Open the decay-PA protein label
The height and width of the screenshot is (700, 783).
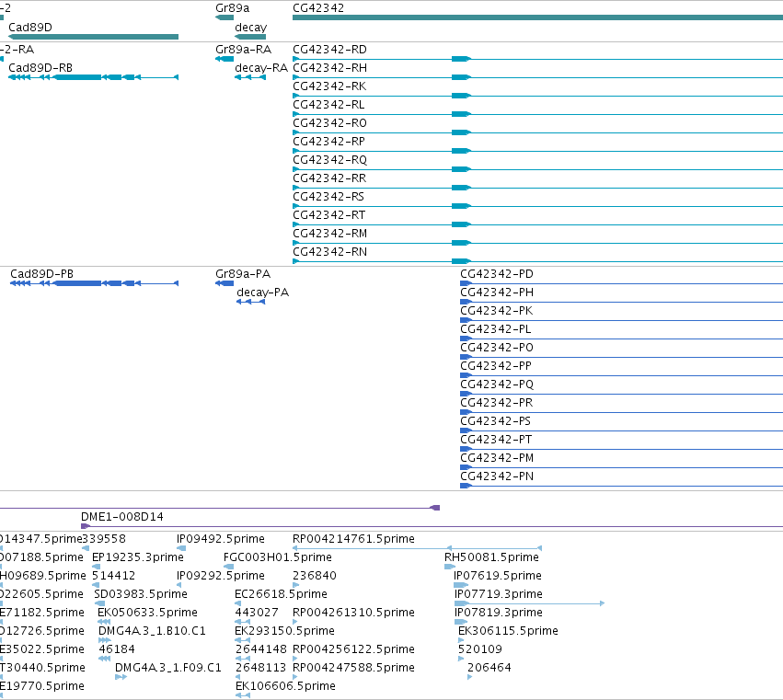pos(262,293)
